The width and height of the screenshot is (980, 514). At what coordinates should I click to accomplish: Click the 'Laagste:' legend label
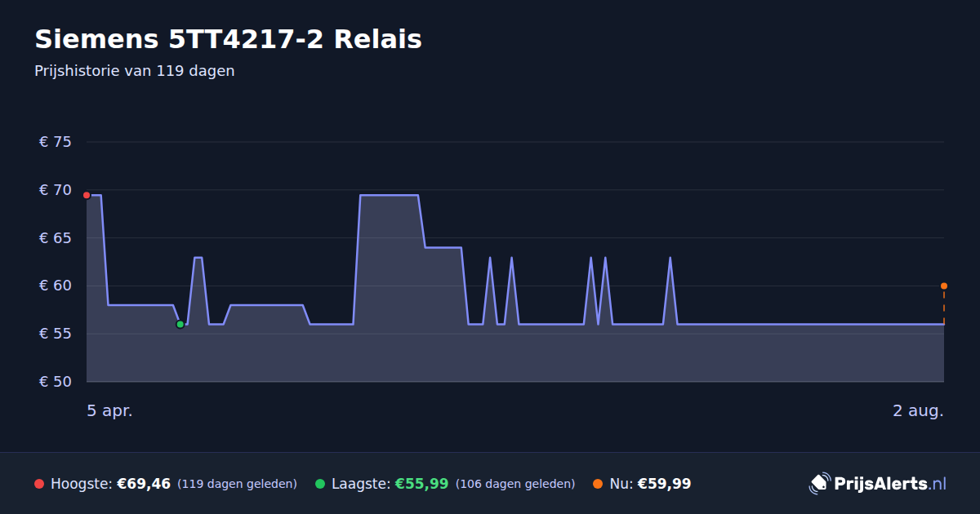tap(361, 484)
